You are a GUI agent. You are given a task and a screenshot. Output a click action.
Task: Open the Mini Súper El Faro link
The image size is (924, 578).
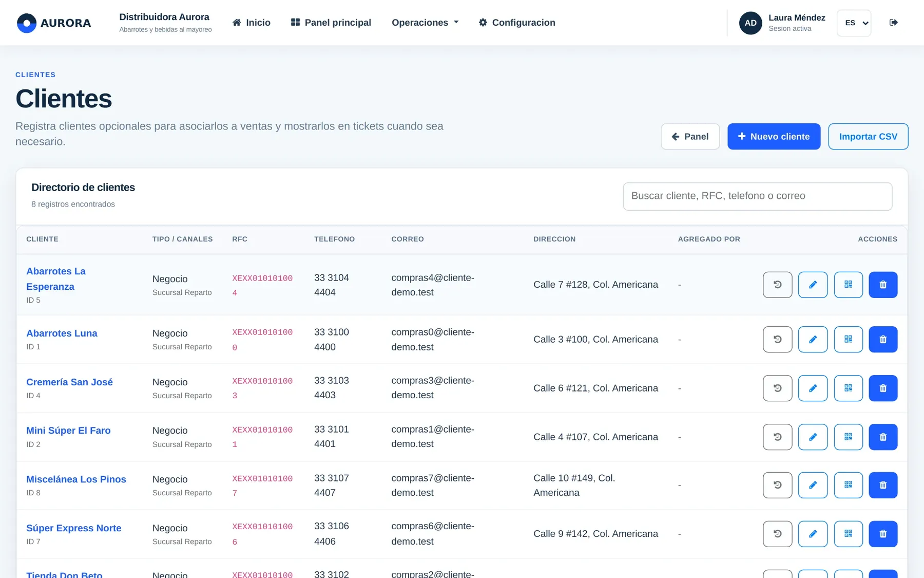(x=68, y=431)
